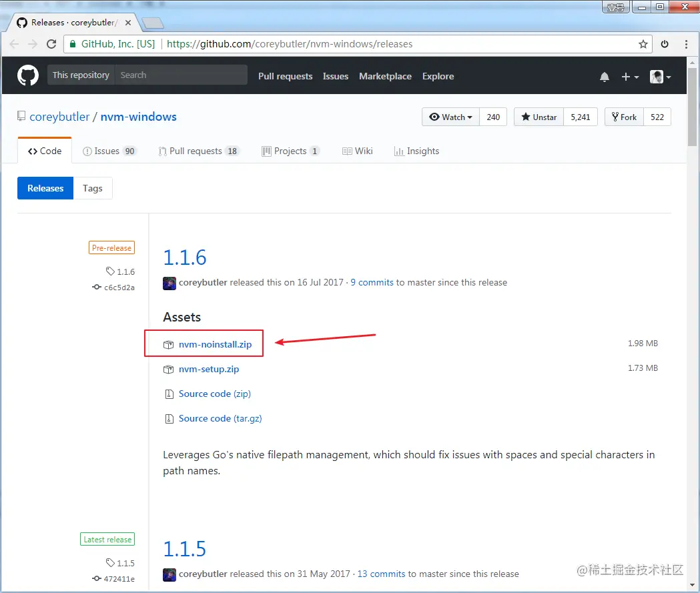Download Source code (tar.gz)
The image size is (700, 593).
tap(220, 418)
